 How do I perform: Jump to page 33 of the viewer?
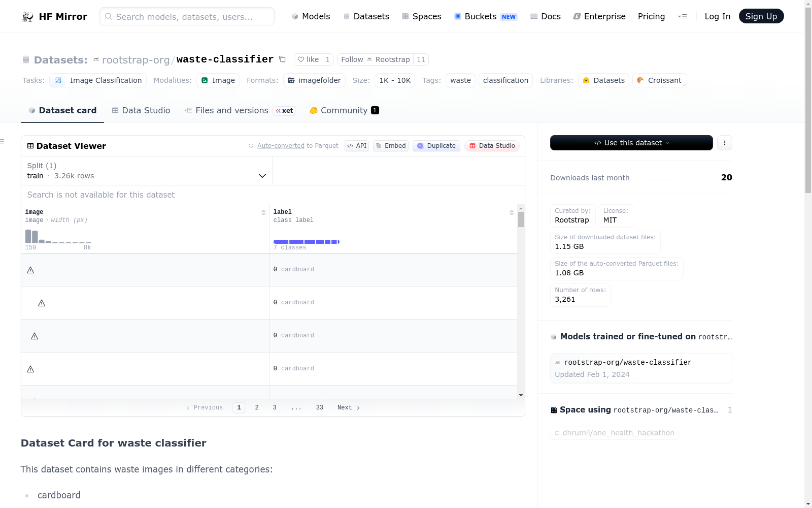320,407
